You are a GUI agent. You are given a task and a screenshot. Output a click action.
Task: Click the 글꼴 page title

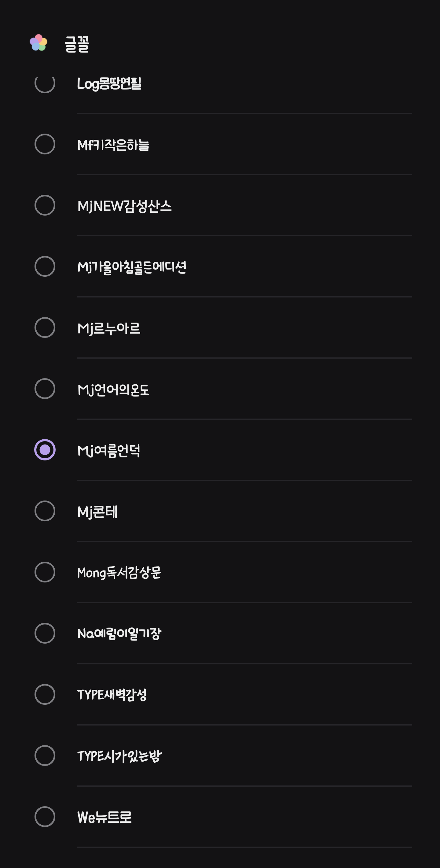click(77, 44)
